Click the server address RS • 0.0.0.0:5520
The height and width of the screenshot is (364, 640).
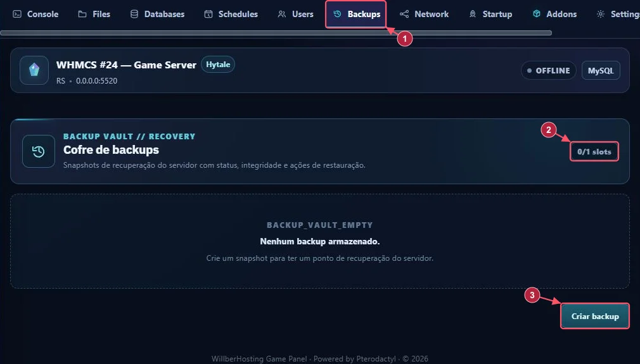(x=87, y=80)
